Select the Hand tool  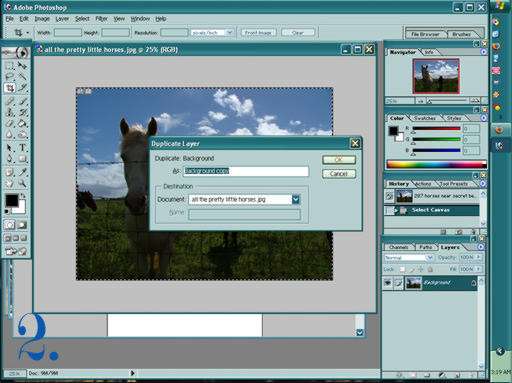pyautogui.click(x=10, y=184)
